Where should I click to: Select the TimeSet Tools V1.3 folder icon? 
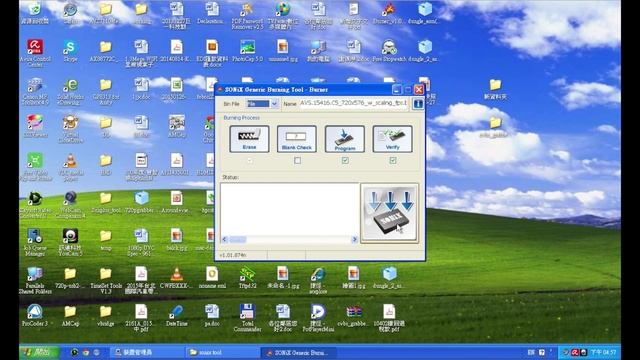coord(106,280)
